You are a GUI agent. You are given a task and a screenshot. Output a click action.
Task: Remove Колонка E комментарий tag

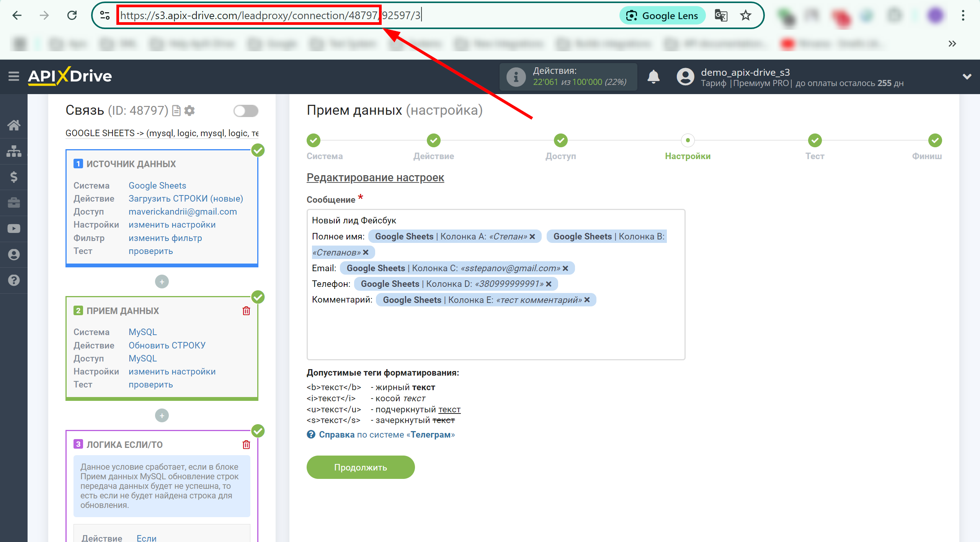[587, 300]
